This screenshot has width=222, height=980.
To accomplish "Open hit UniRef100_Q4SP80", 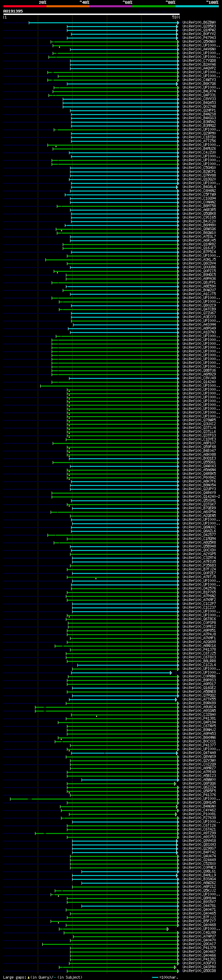I will click(x=199, y=967).
